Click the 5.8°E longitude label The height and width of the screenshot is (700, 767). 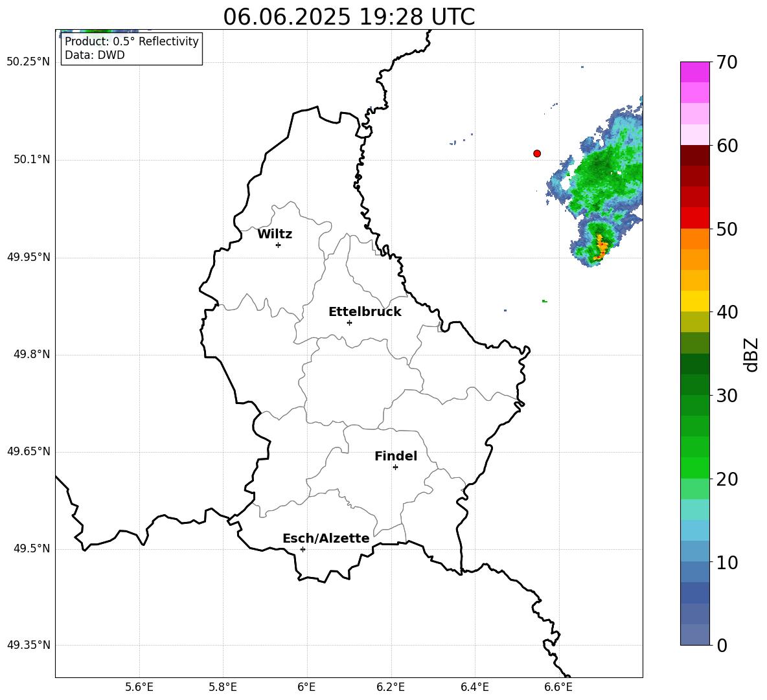[x=223, y=687]
